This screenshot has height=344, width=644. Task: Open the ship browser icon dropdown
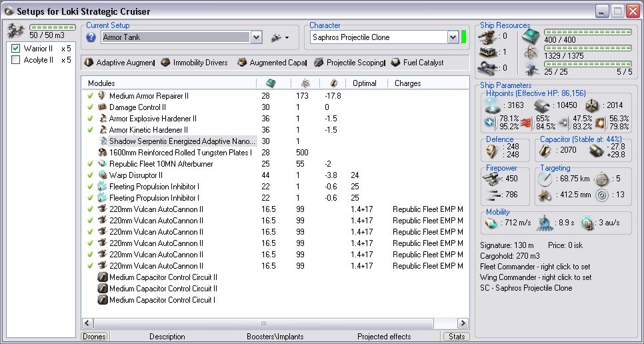(x=280, y=37)
